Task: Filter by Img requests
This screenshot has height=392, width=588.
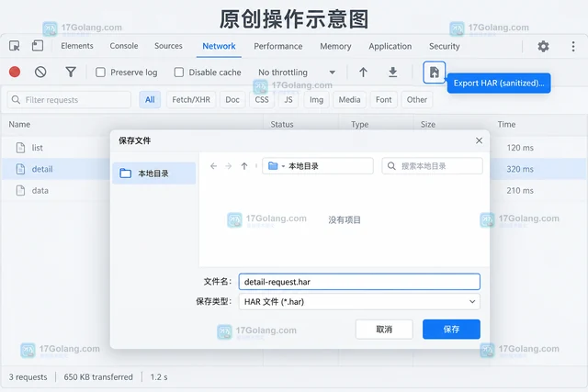Action: tap(316, 100)
